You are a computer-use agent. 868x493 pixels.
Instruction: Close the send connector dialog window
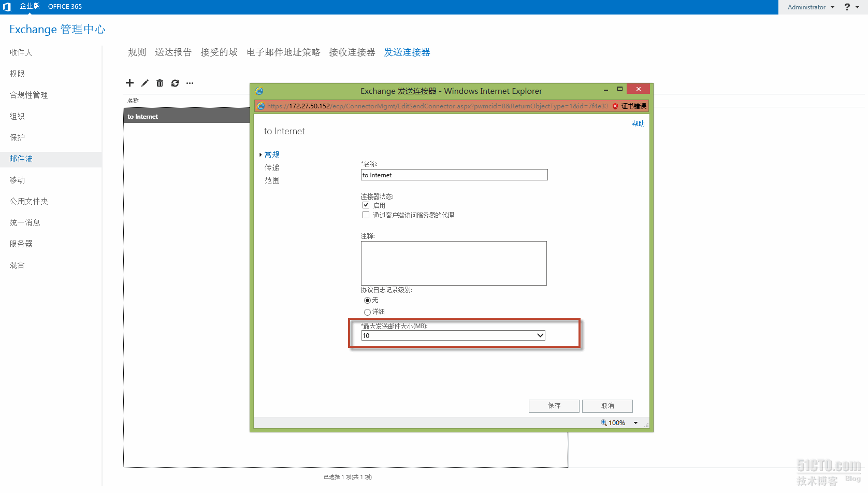(x=638, y=89)
